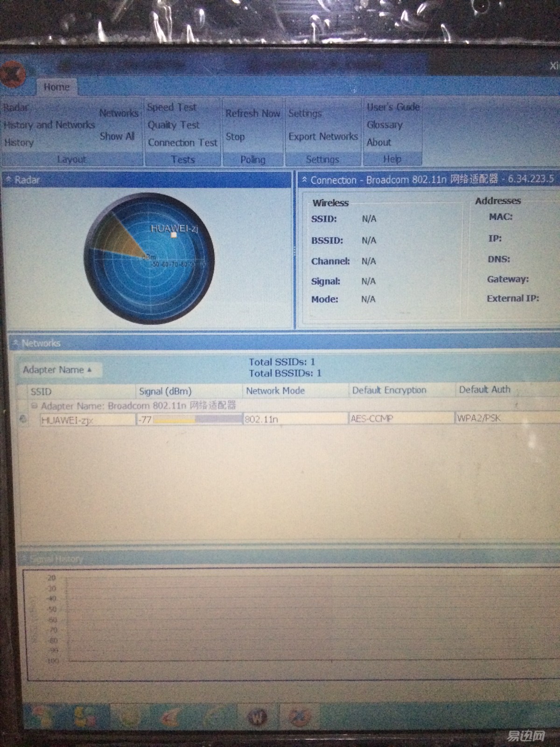This screenshot has height=747, width=560.
Task: Click the HUAWEI-zjx row icon
Action: tap(23, 419)
